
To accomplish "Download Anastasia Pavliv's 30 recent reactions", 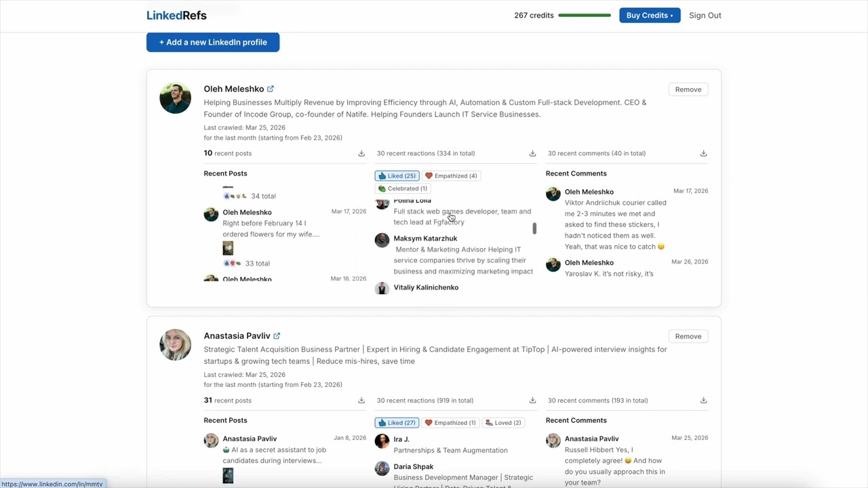I will pyautogui.click(x=532, y=400).
